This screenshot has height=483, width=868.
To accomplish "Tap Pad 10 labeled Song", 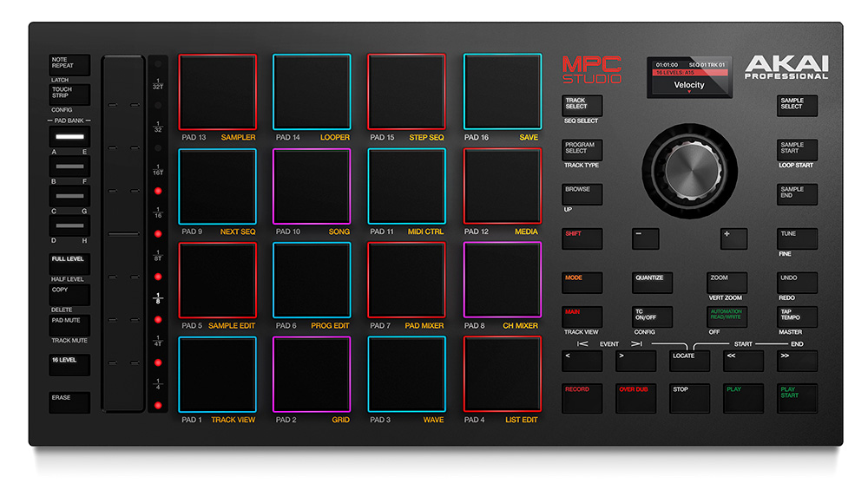I will [312, 186].
